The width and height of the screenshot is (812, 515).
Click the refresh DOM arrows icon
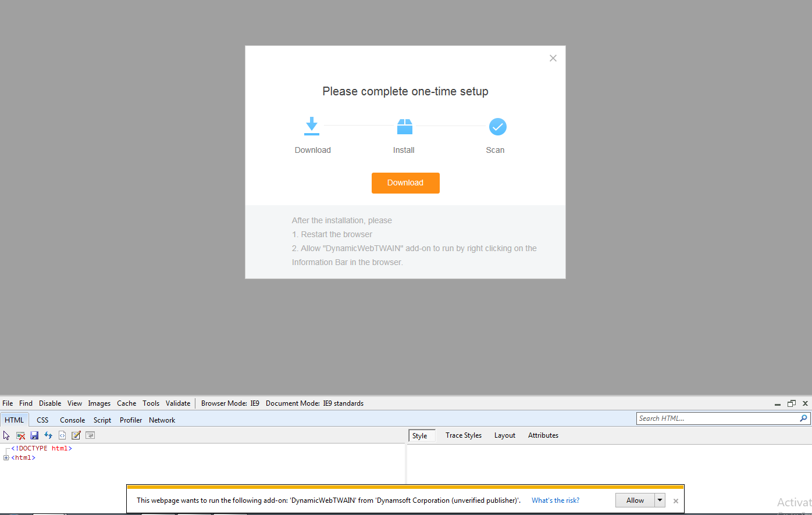click(x=48, y=435)
